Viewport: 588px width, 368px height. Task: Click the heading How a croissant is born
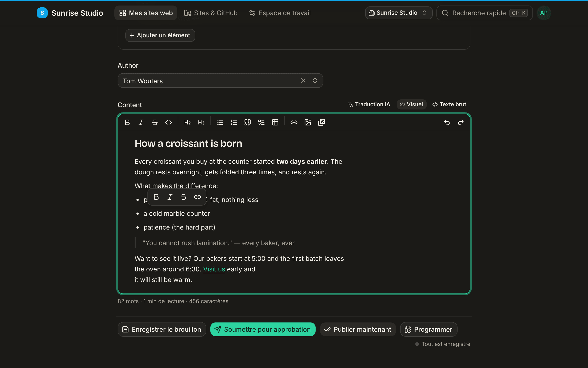(188, 143)
